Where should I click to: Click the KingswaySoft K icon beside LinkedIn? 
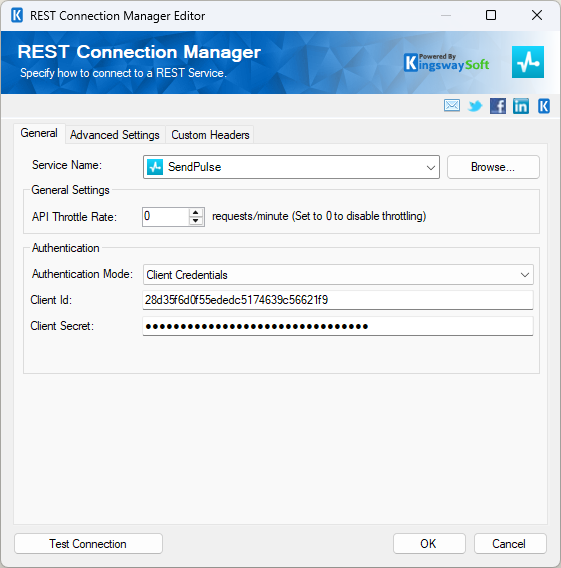coord(544,106)
